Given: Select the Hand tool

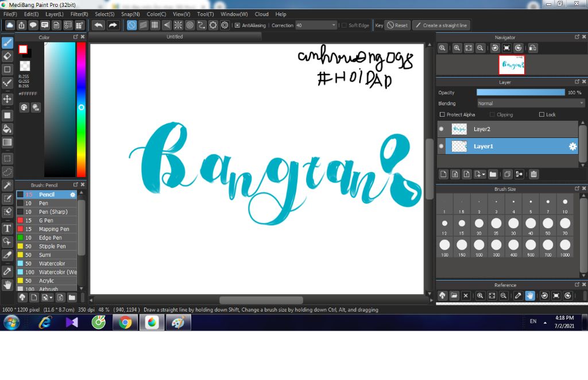Looking at the screenshot, I should click(7, 285).
